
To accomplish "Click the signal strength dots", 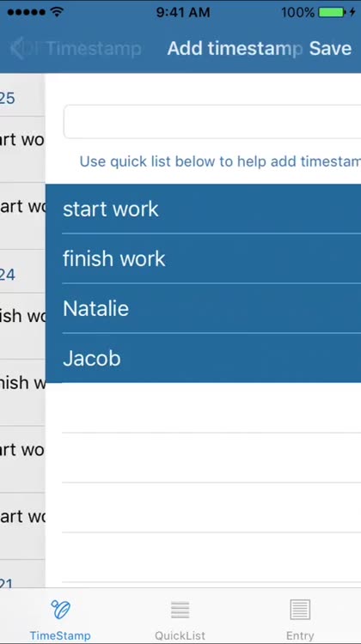I will click(x=27, y=12).
